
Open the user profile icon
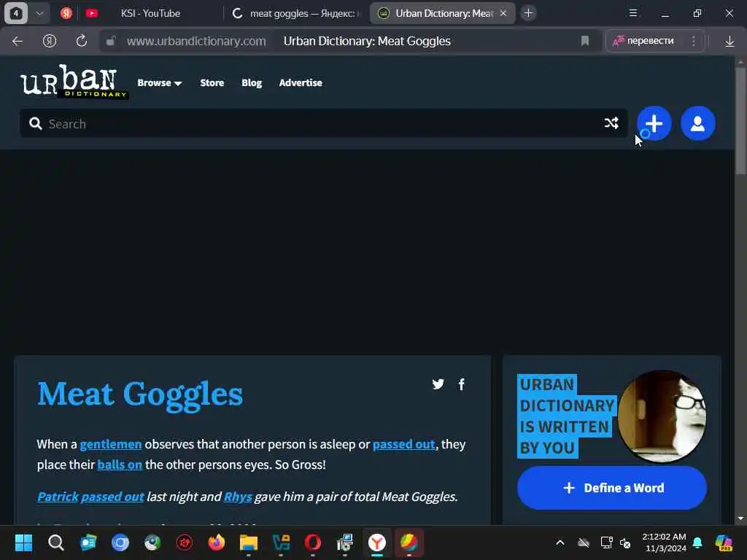tap(698, 123)
